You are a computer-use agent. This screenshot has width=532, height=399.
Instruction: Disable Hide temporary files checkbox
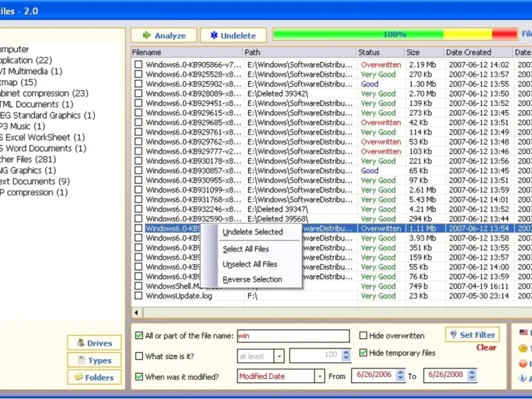363,353
